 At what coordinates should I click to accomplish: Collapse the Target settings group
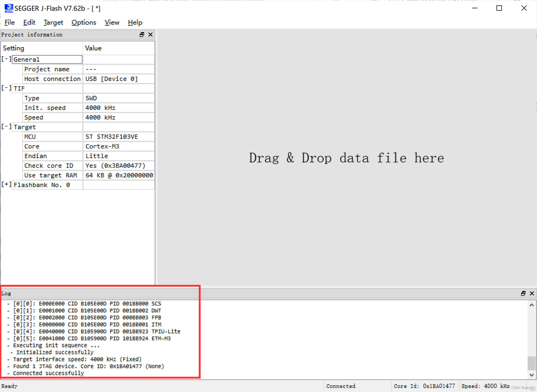coord(6,126)
